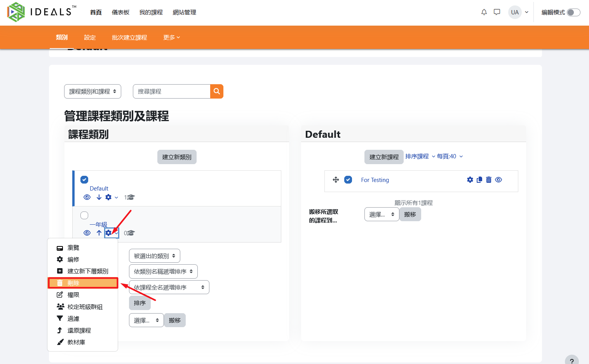Click the drag handle for For Testing course
This screenshot has height=364, width=589.
pyautogui.click(x=336, y=180)
